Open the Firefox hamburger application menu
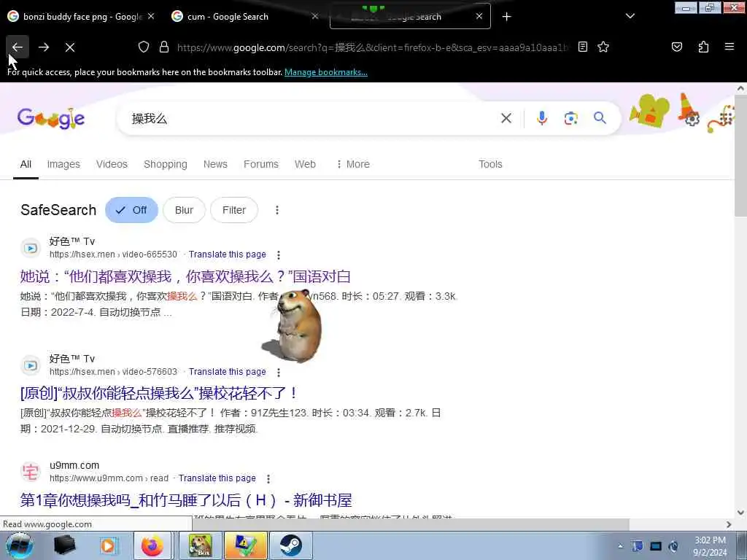Screen dimensions: 747x560 (x=729, y=47)
